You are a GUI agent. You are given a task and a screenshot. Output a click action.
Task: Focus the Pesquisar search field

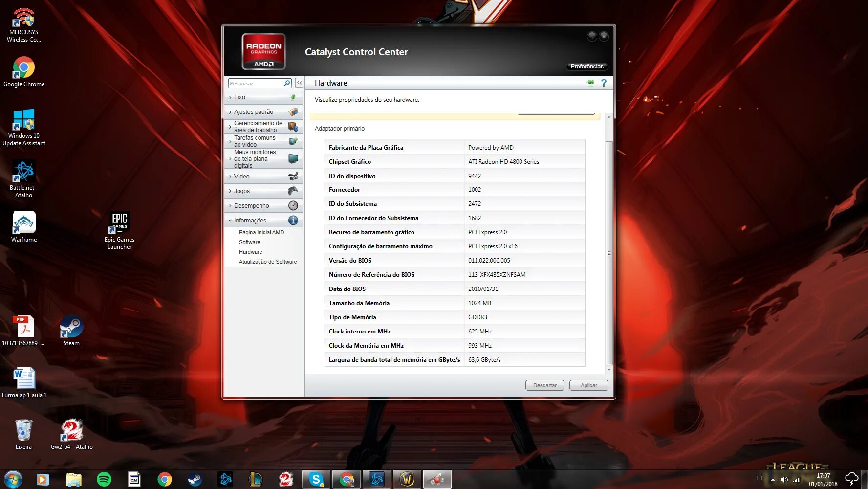[x=256, y=83]
